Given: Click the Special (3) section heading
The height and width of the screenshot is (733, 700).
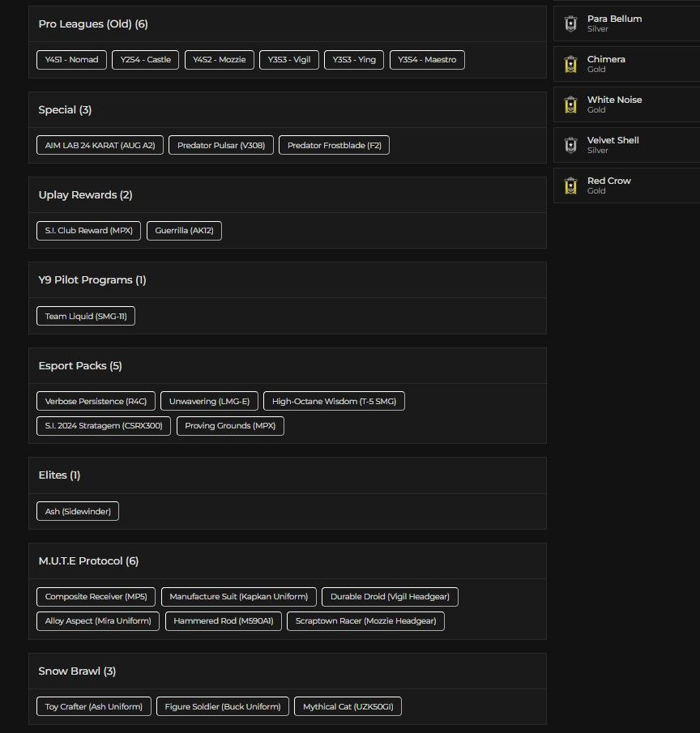Looking at the screenshot, I should pos(65,110).
